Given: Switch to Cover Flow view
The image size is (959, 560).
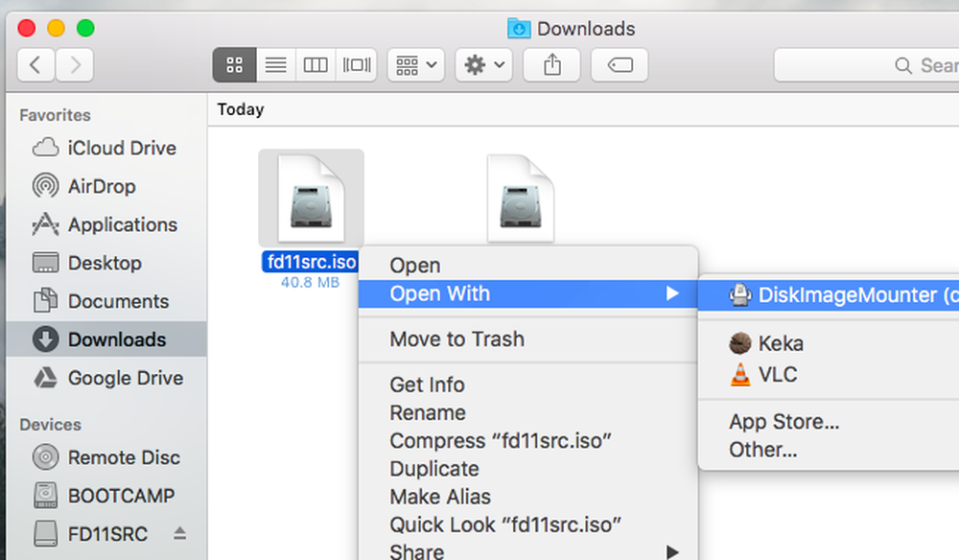Looking at the screenshot, I should point(356,65).
